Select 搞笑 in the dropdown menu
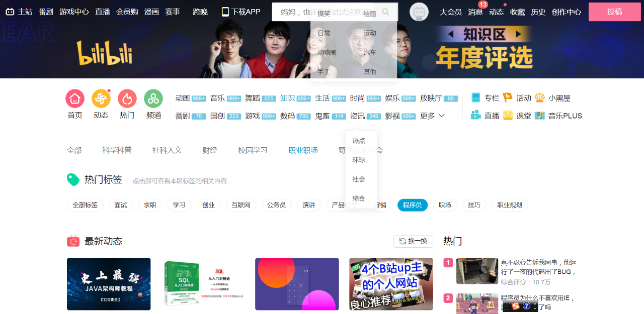The image size is (644, 314). pos(324,14)
